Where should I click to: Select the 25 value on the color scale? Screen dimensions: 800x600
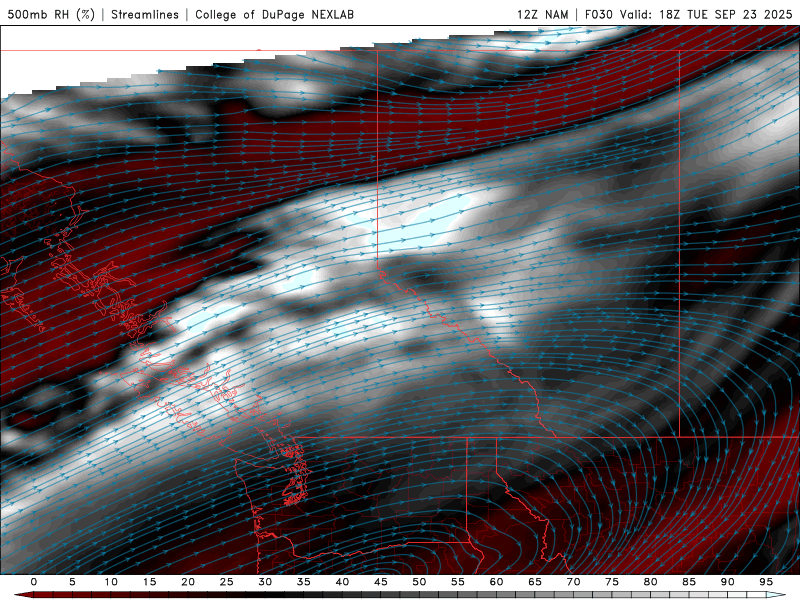[227, 582]
